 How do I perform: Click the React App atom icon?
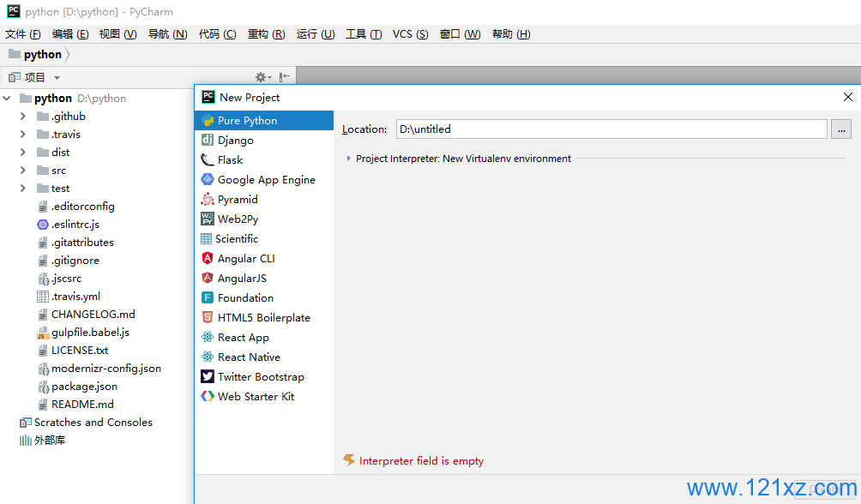(208, 337)
